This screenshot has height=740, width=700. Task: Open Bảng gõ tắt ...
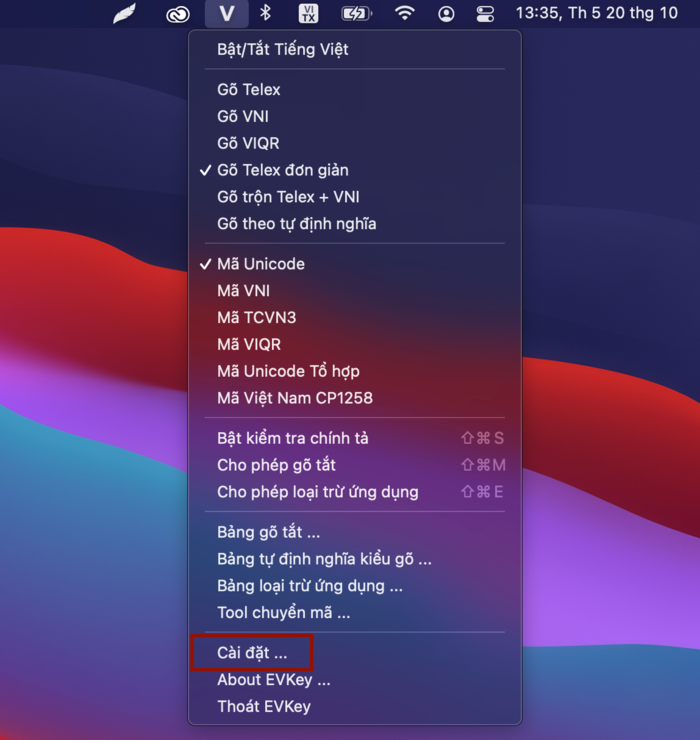[355, 532]
